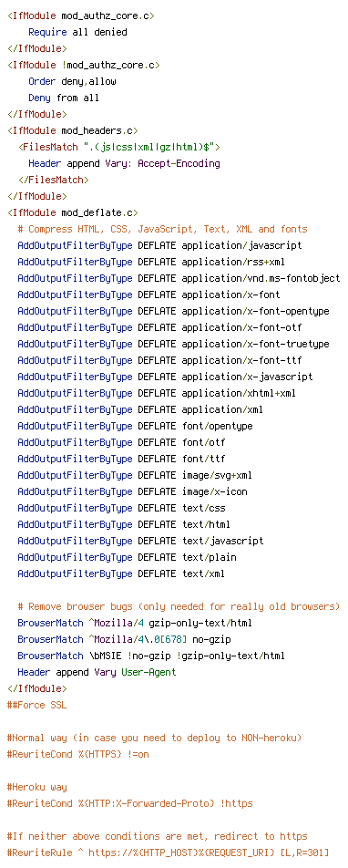Click the opening IfModule mod_deflate.c tag

(x=73, y=212)
